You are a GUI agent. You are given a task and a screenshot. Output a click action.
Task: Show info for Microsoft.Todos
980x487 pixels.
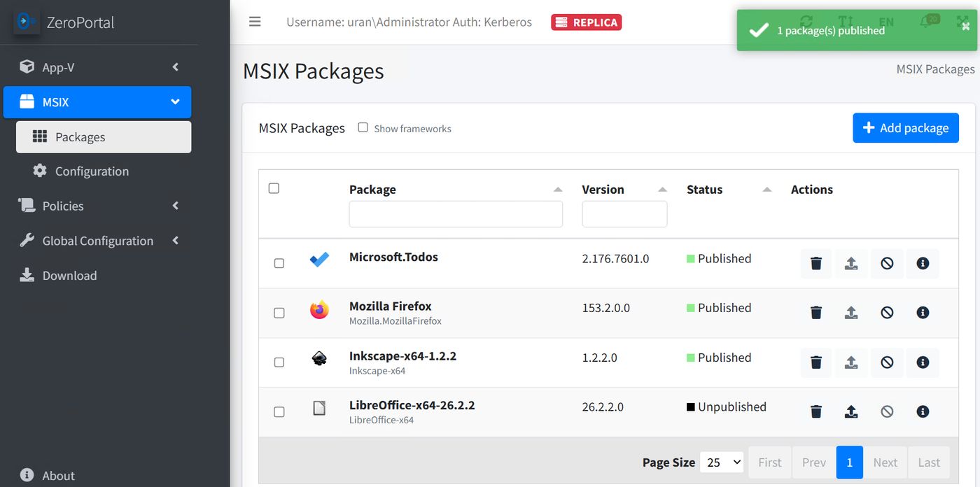pyautogui.click(x=923, y=264)
